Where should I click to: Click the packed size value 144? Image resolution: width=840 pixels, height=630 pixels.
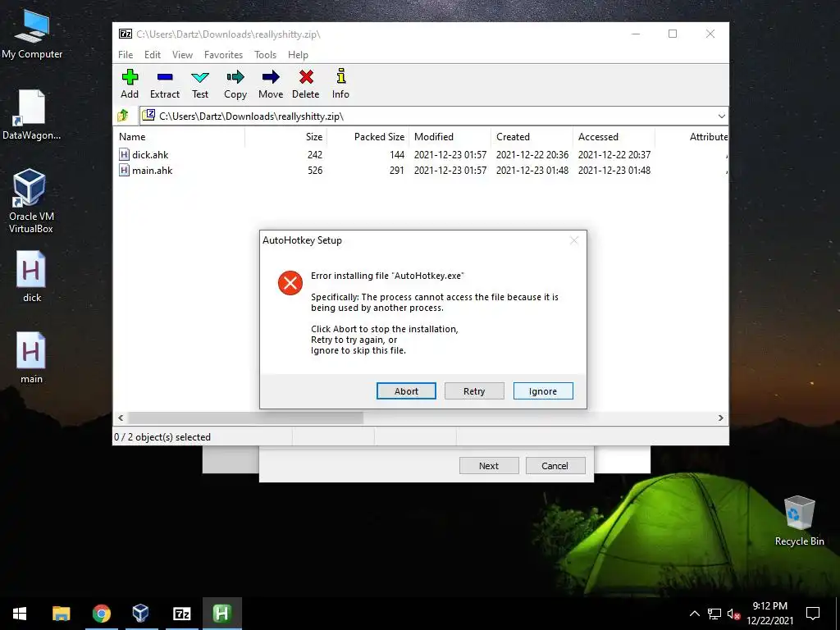click(397, 155)
